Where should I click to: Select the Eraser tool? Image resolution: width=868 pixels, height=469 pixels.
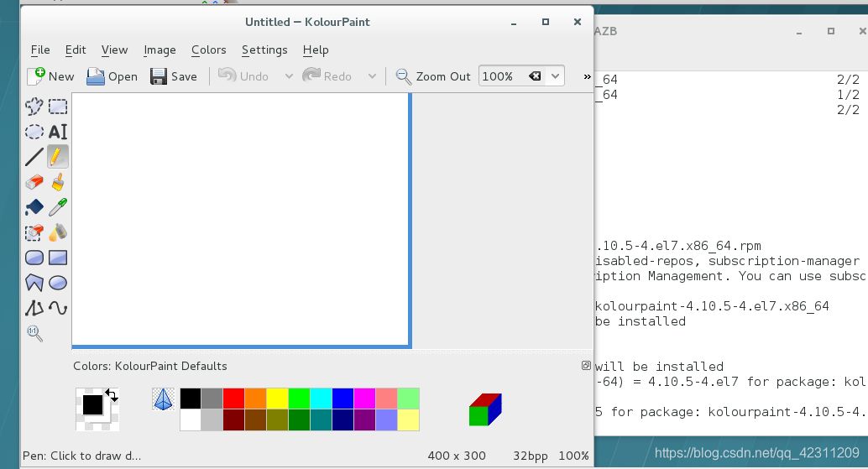[34, 182]
